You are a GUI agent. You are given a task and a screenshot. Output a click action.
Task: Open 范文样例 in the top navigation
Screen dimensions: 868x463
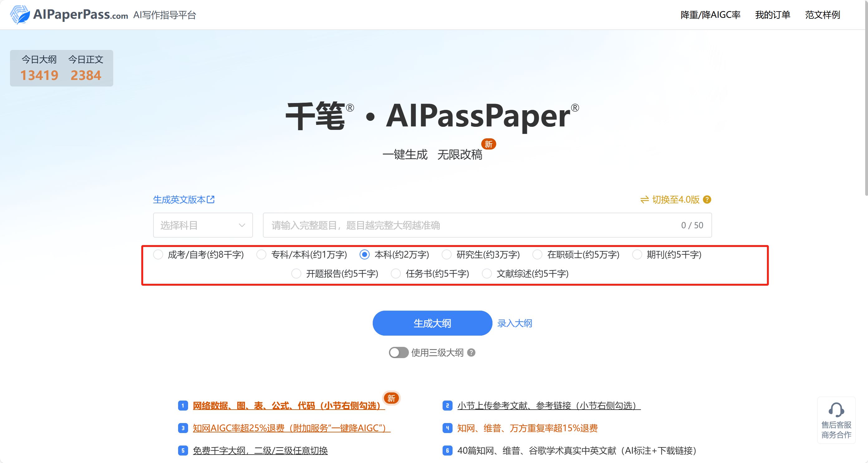(822, 15)
